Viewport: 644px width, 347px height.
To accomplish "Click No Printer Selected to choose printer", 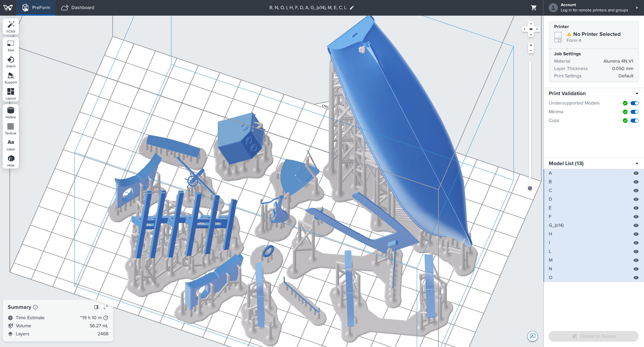I will pos(597,34).
